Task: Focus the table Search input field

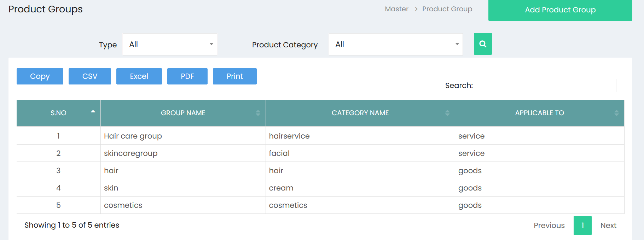Action: pos(546,86)
